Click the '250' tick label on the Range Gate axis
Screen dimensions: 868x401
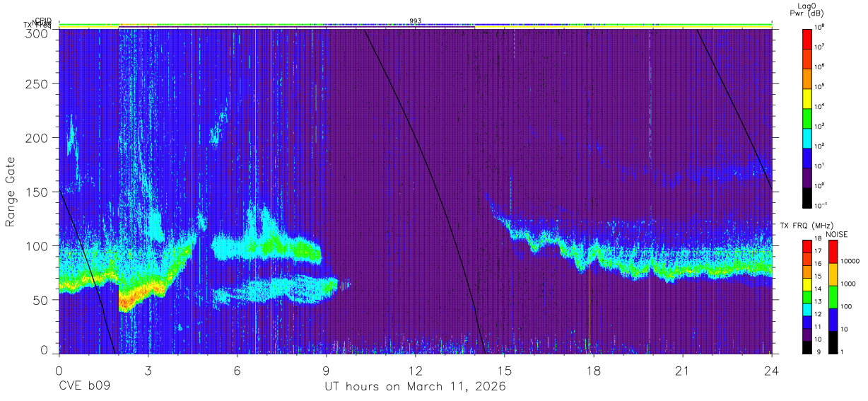(37, 83)
